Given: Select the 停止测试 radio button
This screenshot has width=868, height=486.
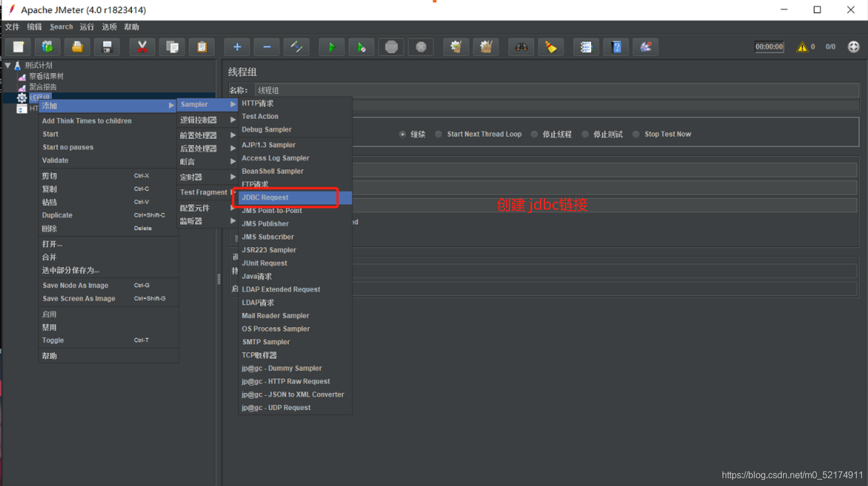Looking at the screenshot, I should [x=585, y=134].
